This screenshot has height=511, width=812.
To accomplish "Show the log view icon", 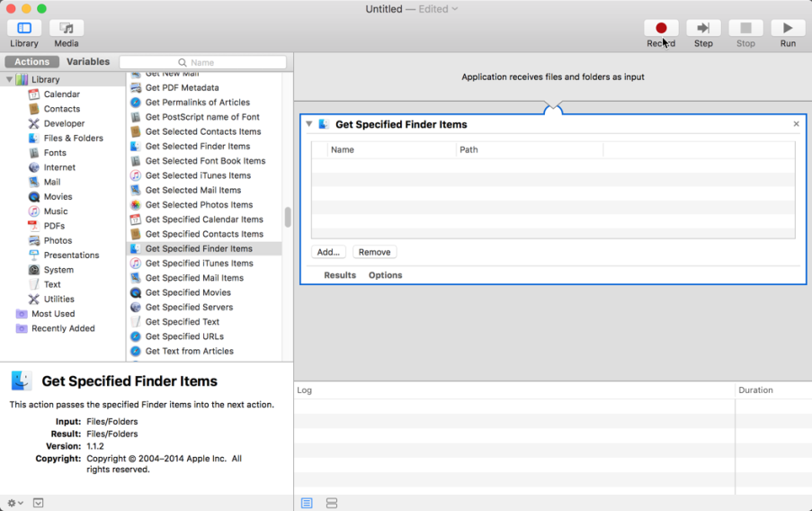I will pyautogui.click(x=307, y=503).
